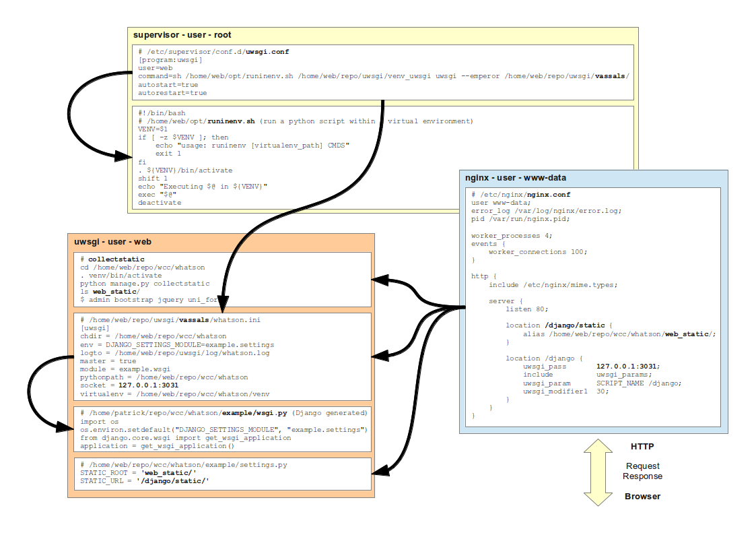The width and height of the screenshot is (756, 535).
Task: Click the 'python manage.py collectstatic' line
Action: 145,284
